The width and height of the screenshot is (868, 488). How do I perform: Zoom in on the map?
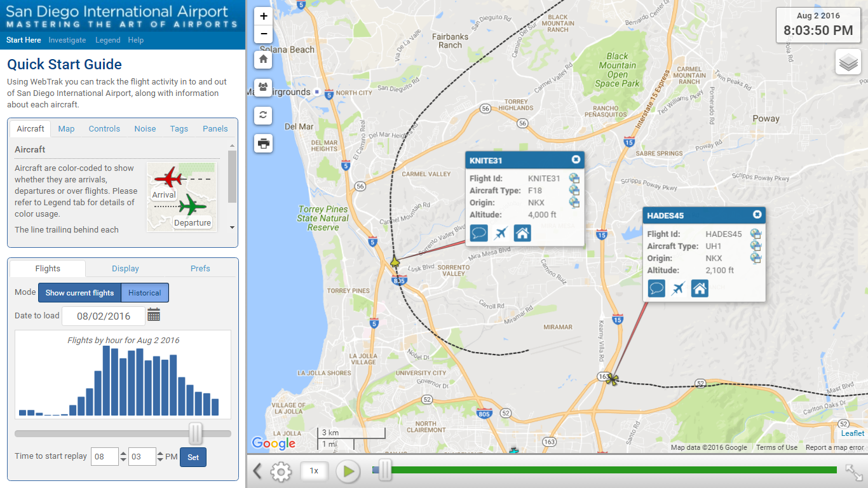coord(264,17)
